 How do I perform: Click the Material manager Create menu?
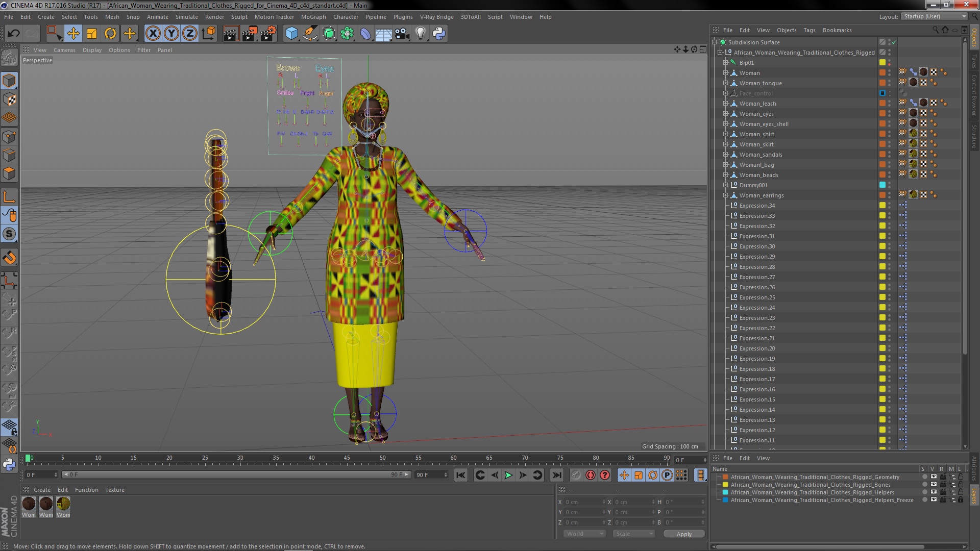(42, 490)
